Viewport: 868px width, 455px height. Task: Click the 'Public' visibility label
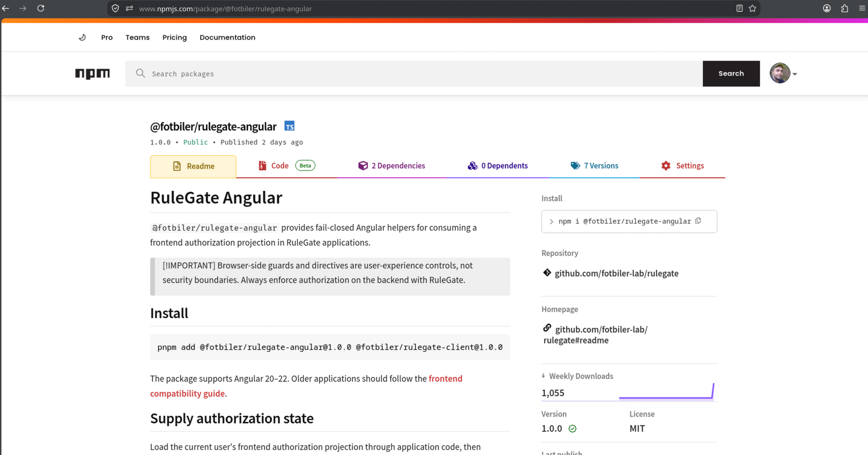coord(196,142)
